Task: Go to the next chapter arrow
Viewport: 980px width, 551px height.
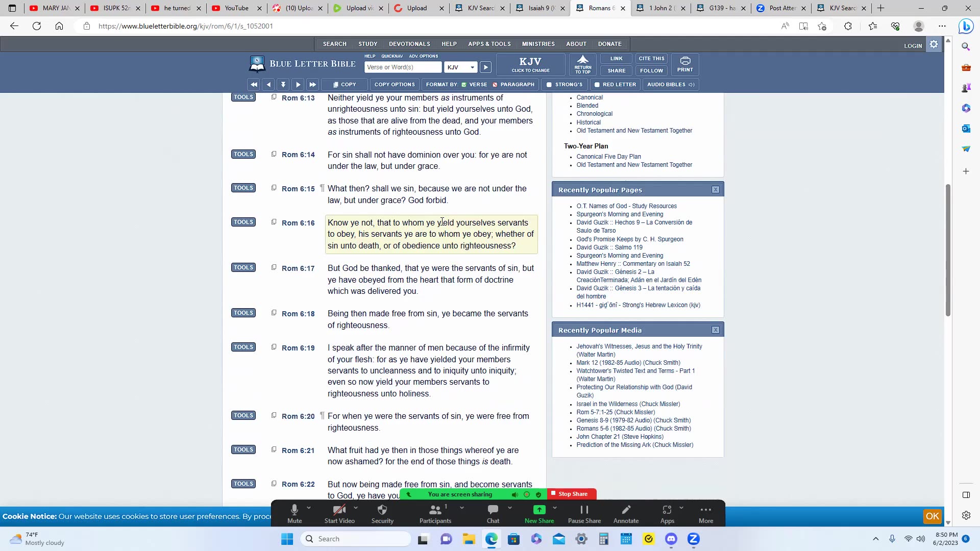Action: [312, 85]
